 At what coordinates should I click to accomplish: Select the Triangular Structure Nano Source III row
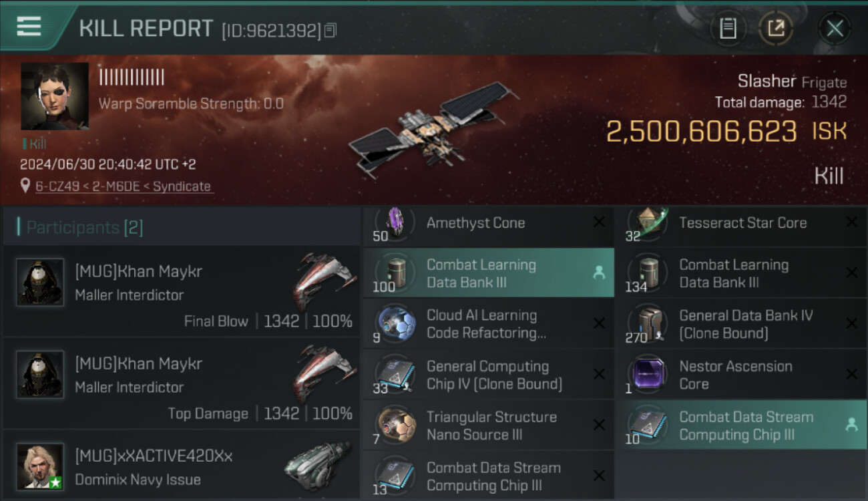[489, 425]
